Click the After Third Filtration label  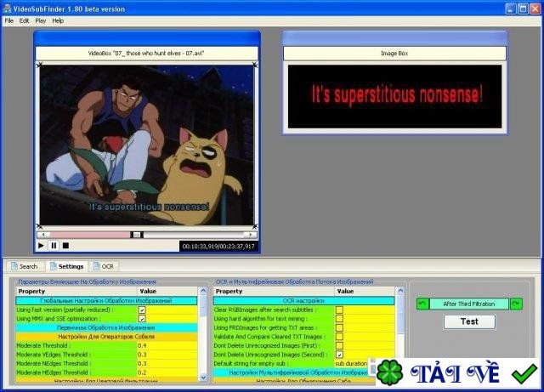pyautogui.click(x=469, y=304)
